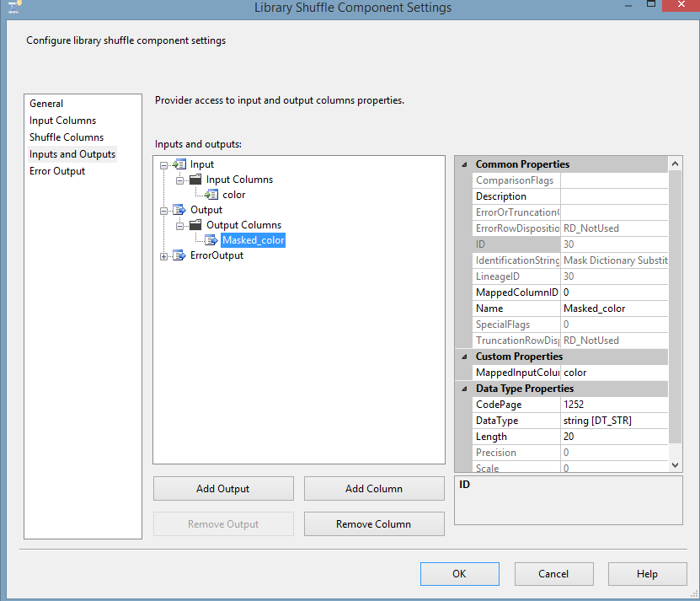
Task: Click the Remove Column button
Action: pyautogui.click(x=374, y=523)
